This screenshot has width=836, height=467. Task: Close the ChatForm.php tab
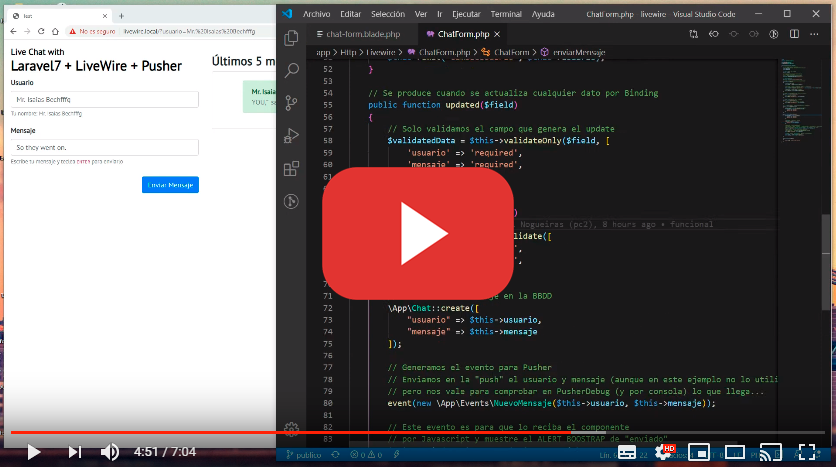[497, 34]
